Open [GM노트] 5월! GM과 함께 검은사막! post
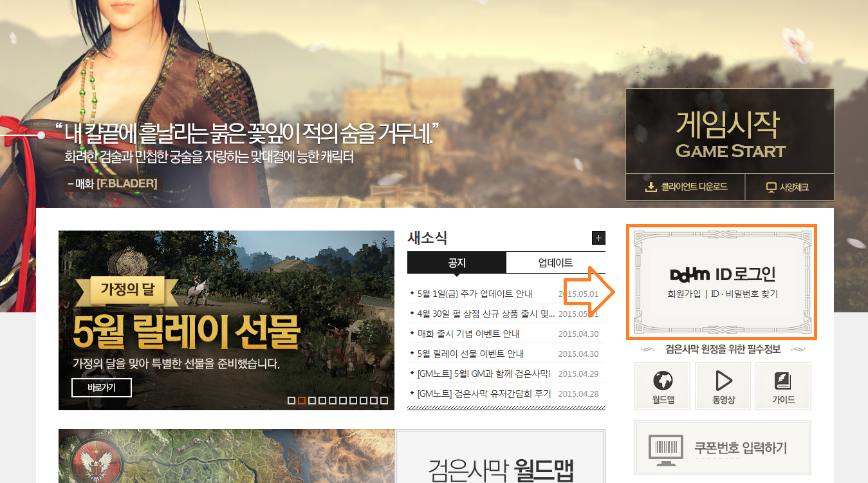Screen dimensions: 868x483 (x=485, y=374)
